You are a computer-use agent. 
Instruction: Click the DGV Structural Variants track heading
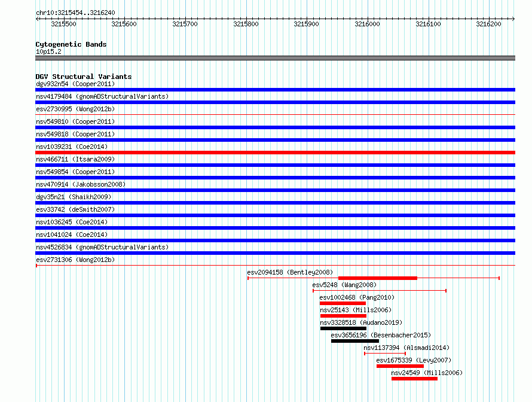click(x=84, y=77)
